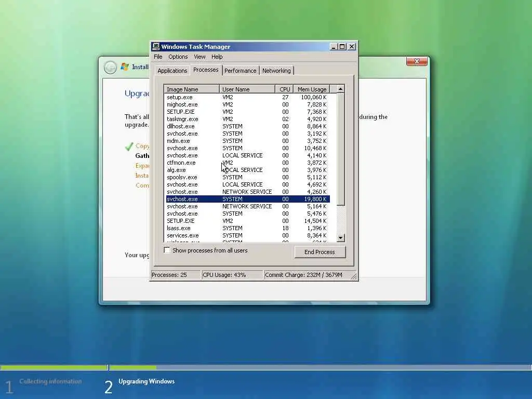
Task: Switch to the Applications tab
Action: [x=172, y=71]
